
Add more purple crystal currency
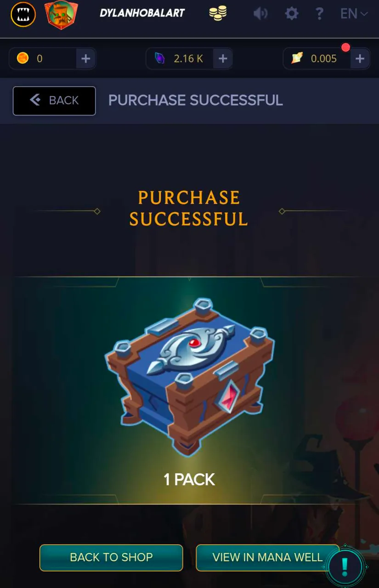223,58
